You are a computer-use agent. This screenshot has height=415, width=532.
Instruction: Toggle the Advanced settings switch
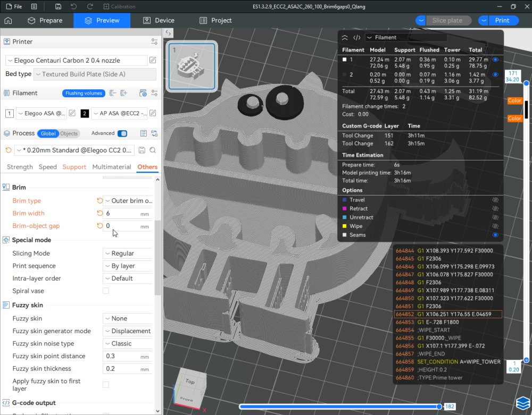point(122,133)
